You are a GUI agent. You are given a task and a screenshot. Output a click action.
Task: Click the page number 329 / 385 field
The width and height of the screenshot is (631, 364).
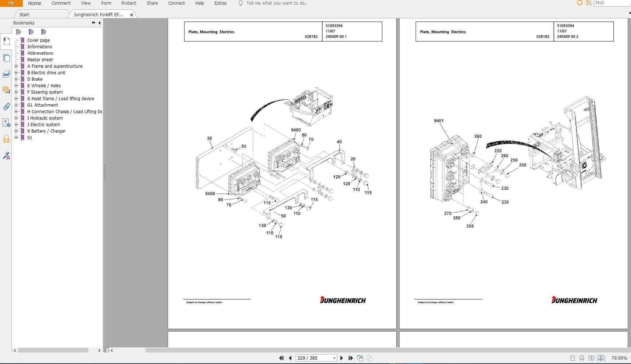[x=313, y=358]
